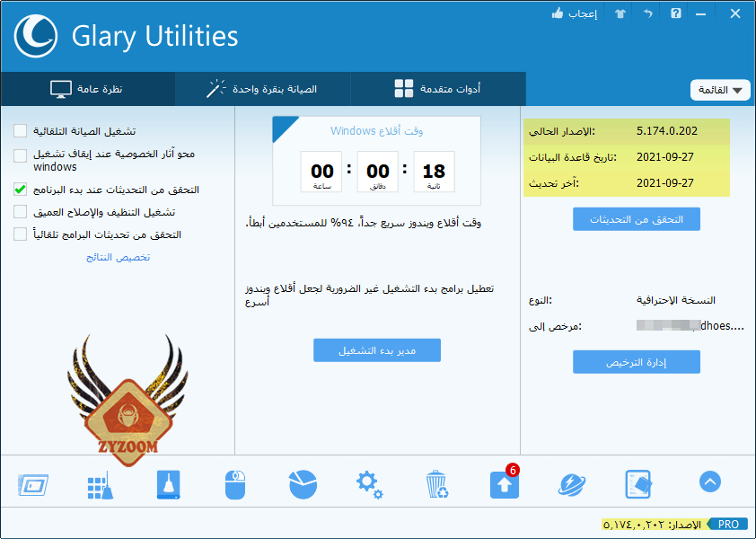Click the four-squares advanced tools icon

[x=403, y=89]
